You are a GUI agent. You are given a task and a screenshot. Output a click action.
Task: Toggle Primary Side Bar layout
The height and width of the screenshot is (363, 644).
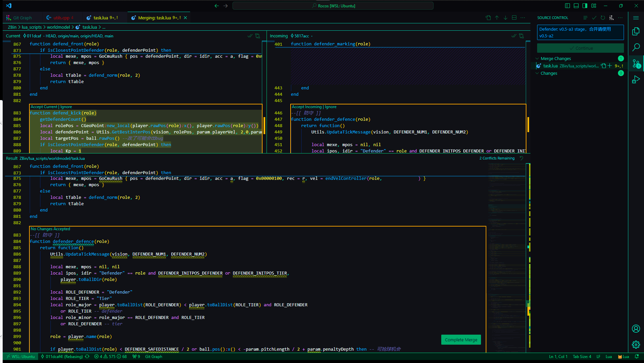[x=567, y=6]
